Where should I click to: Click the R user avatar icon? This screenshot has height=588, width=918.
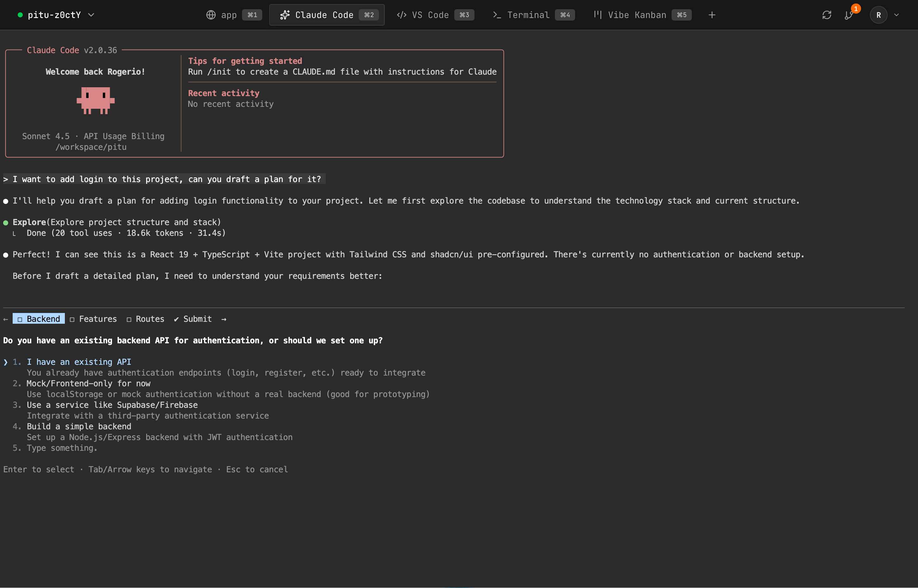878,15
